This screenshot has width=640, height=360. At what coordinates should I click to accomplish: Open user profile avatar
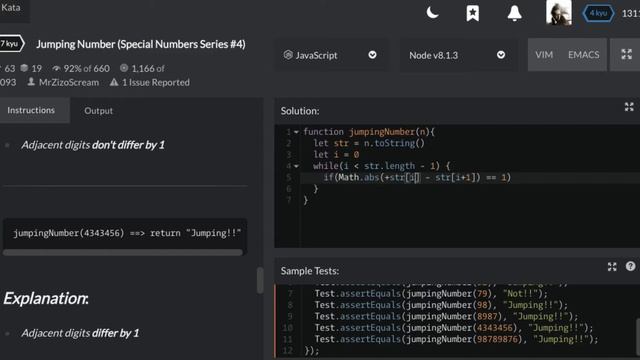coord(558,13)
